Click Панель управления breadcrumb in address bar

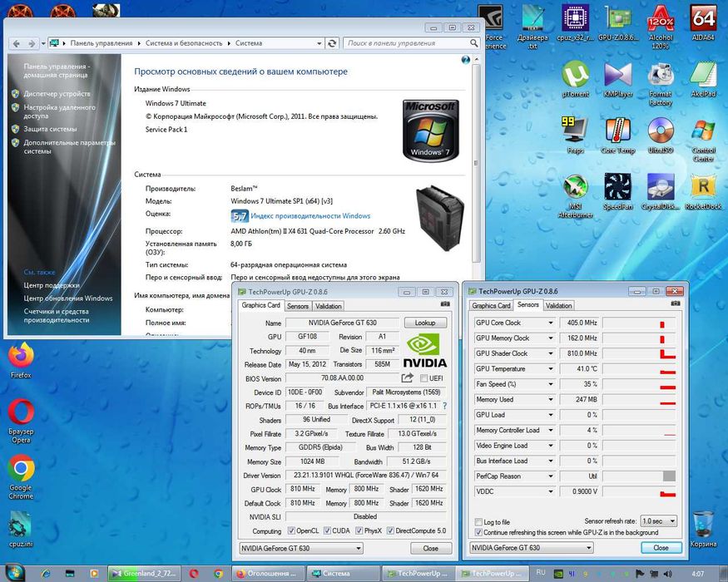(102, 43)
